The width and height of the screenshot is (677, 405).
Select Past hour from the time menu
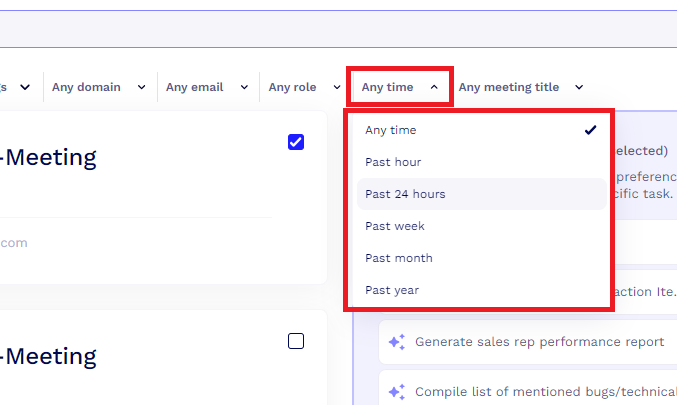coord(393,162)
